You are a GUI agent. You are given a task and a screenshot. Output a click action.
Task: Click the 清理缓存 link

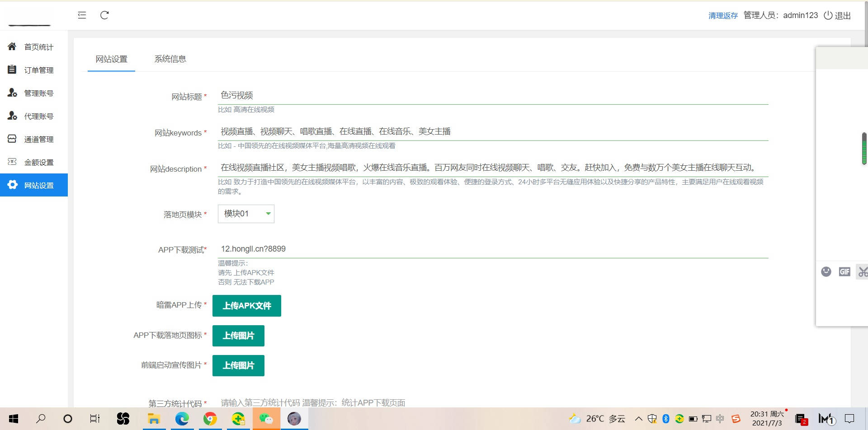[723, 15]
